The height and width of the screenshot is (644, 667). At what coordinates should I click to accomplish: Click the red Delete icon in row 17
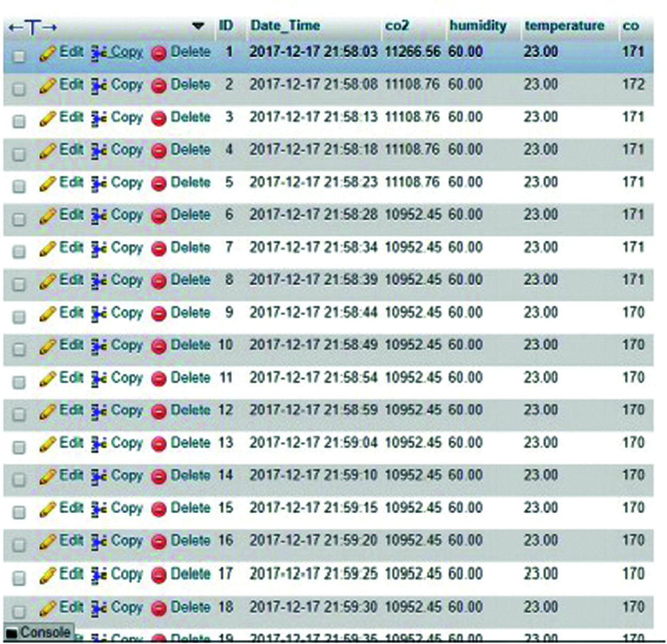pyautogui.click(x=159, y=575)
